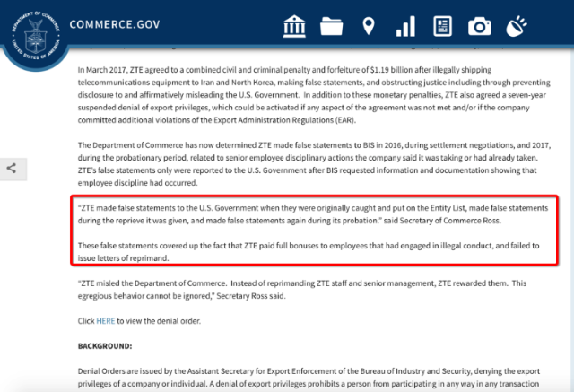
Task: Open the news document icon
Action: click(x=442, y=26)
